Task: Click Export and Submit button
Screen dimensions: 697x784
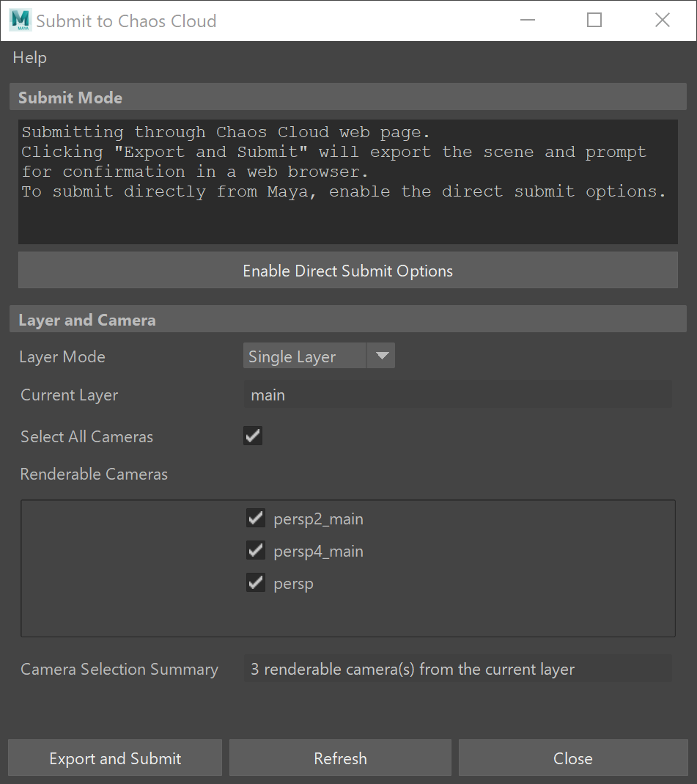Action: [115, 758]
